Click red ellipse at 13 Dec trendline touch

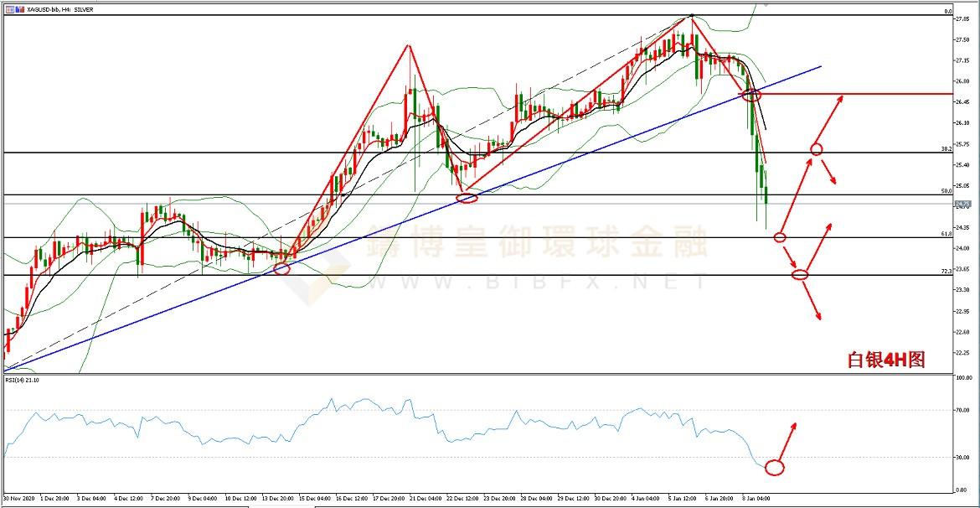[281, 268]
